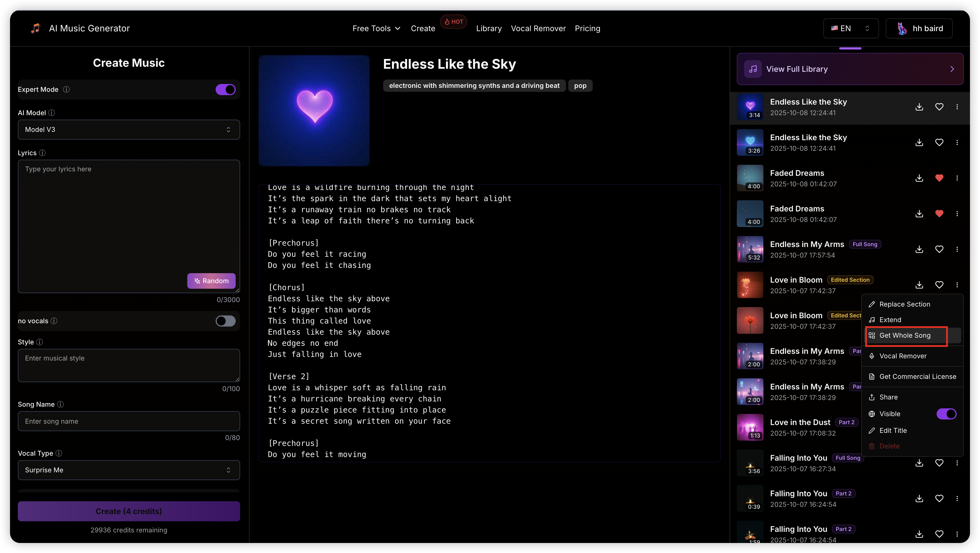Download the Falling Into You Full Song
This screenshot has height=553, width=980.
point(919,463)
